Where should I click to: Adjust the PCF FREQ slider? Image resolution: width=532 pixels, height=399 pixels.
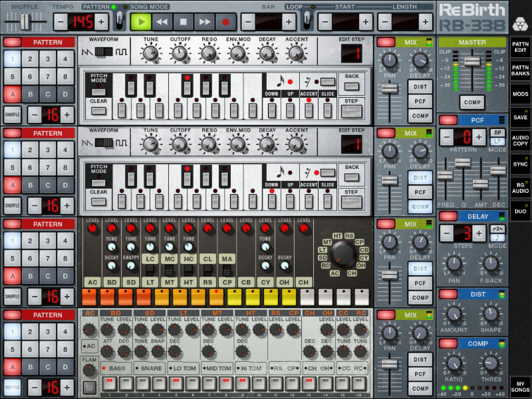[445, 176]
